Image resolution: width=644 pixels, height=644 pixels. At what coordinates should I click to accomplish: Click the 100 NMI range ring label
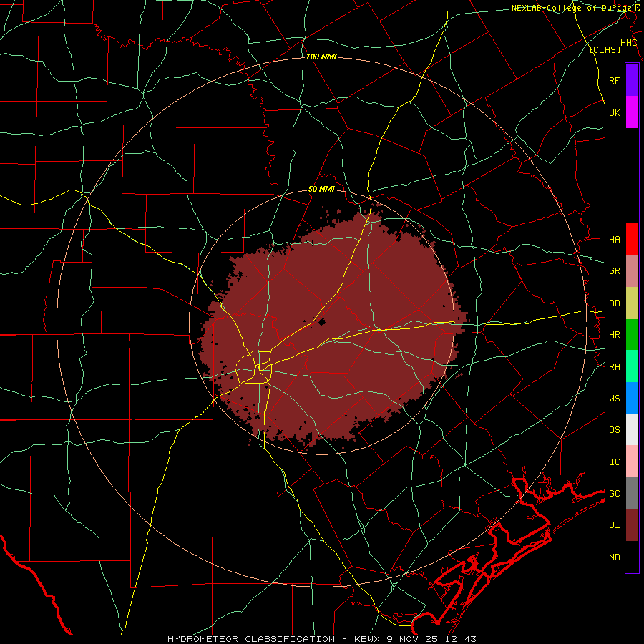click(321, 57)
